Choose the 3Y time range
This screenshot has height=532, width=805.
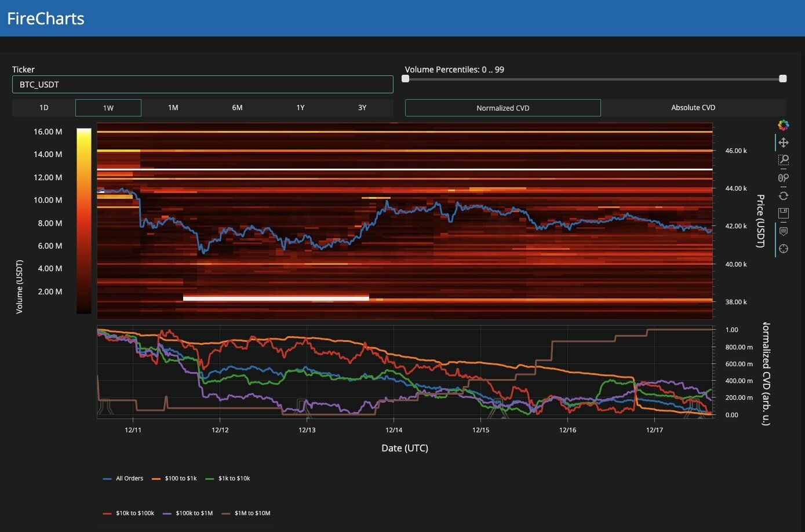point(362,108)
